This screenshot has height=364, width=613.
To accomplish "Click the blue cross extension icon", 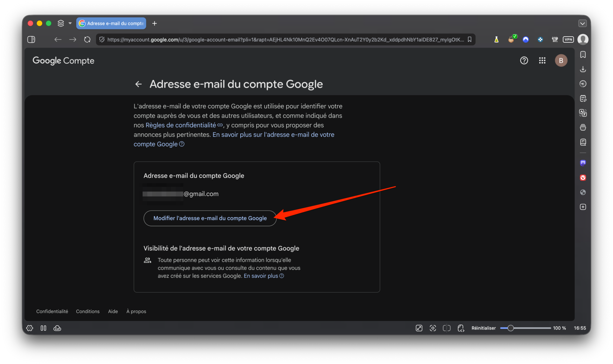I will tap(540, 40).
